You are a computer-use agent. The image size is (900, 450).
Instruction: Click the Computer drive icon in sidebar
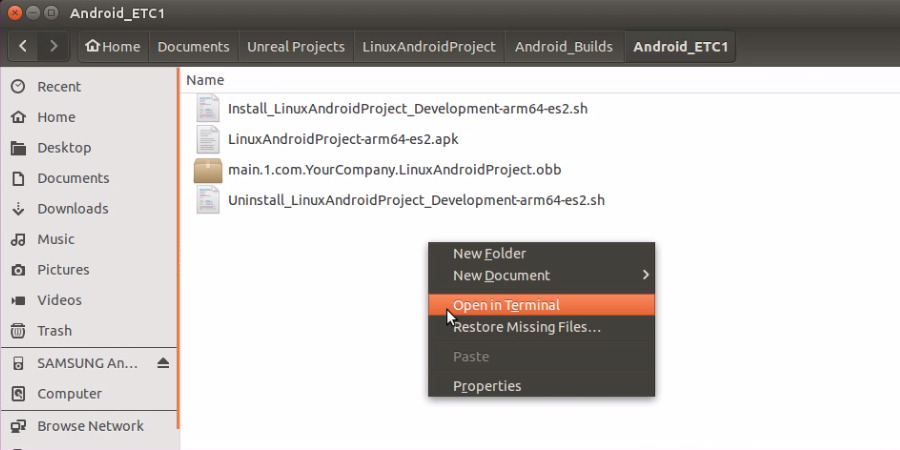[x=18, y=394]
